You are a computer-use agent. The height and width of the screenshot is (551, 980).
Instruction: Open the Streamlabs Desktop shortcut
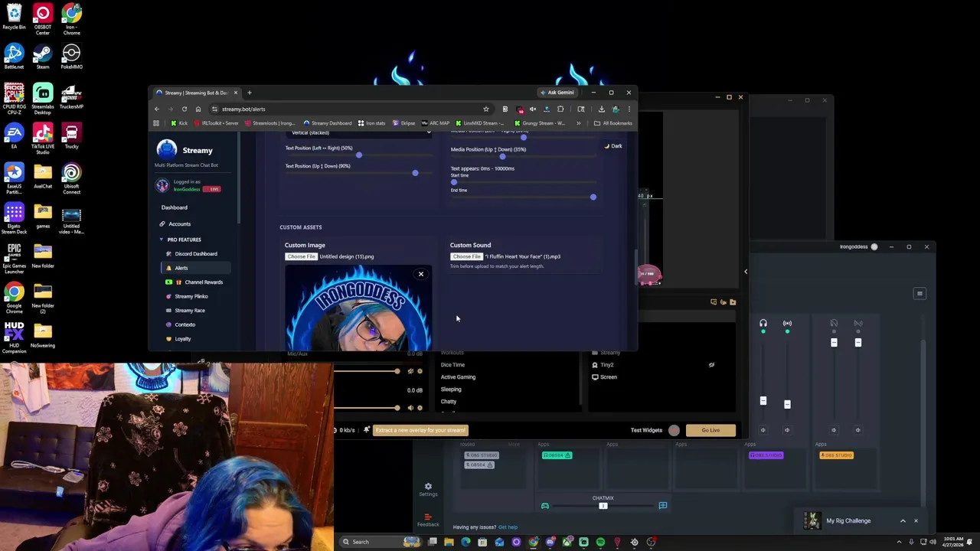[x=42, y=98]
